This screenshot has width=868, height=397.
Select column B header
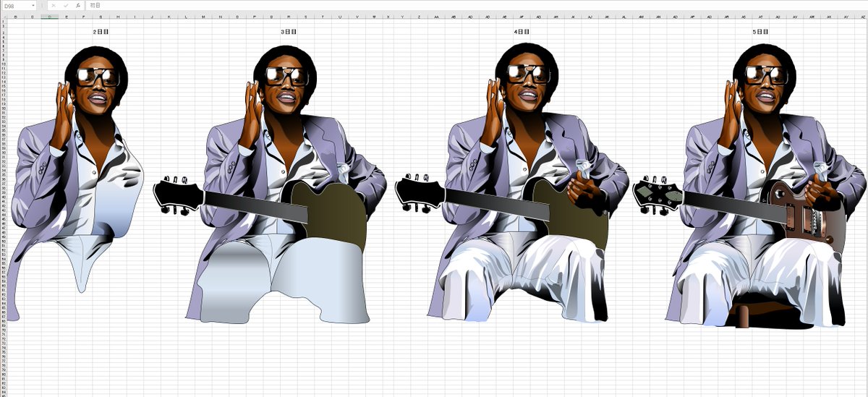tap(15, 17)
